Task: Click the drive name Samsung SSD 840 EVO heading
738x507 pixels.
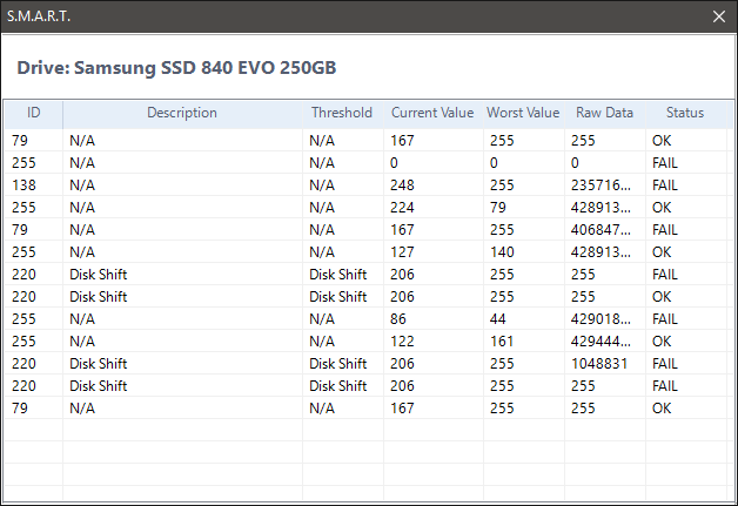Action: 176,68
